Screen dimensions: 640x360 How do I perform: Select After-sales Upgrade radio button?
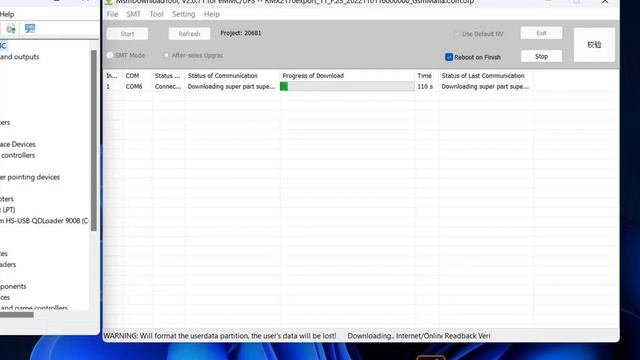(167, 55)
